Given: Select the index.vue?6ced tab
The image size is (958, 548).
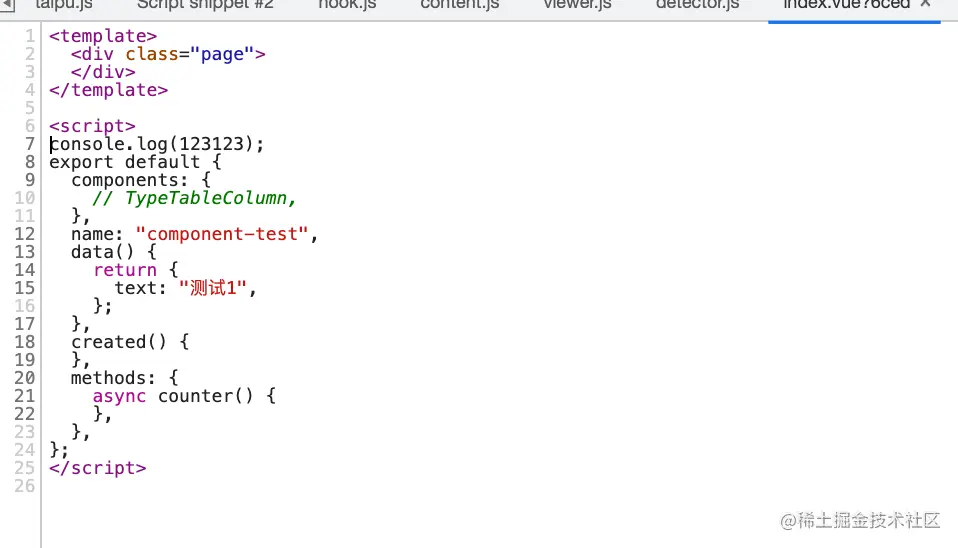Looking at the screenshot, I should (847, 5).
